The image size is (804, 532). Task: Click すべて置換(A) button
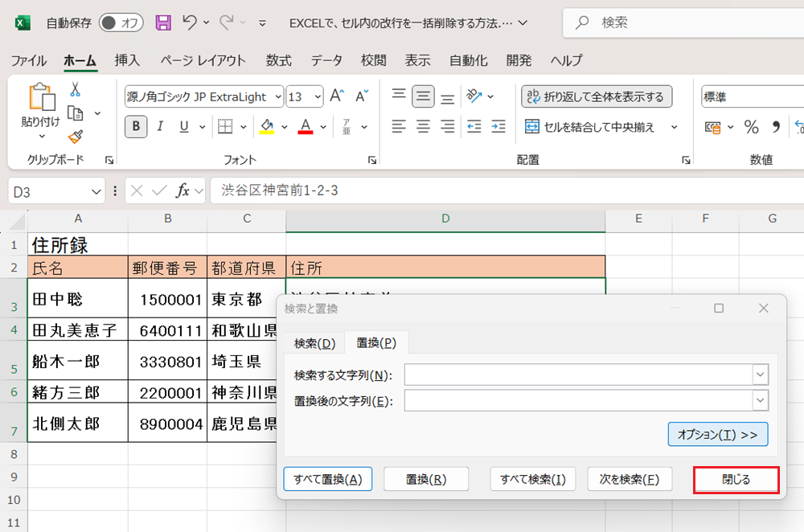[x=328, y=479]
